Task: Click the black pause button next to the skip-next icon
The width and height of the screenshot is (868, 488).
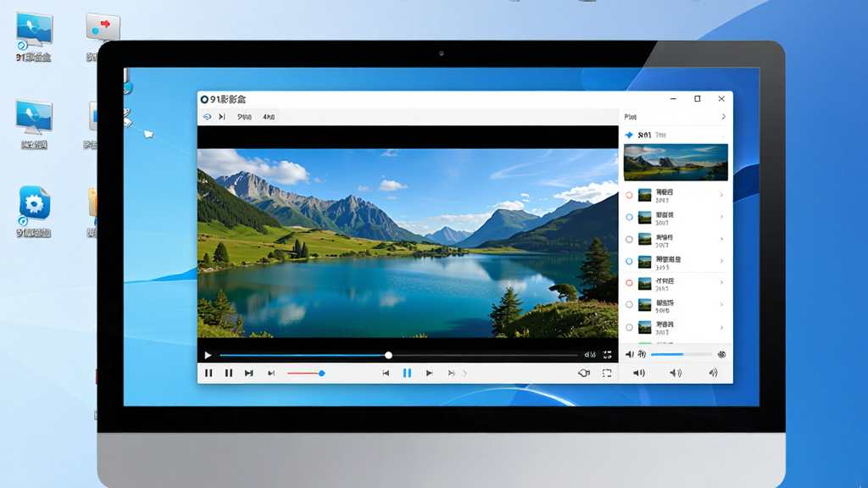Action: tap(229, 373)
